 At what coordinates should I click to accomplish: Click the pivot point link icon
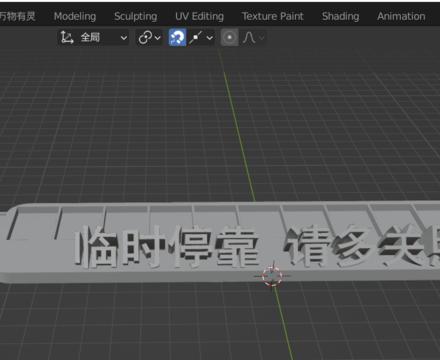click(x=145, y=37)
